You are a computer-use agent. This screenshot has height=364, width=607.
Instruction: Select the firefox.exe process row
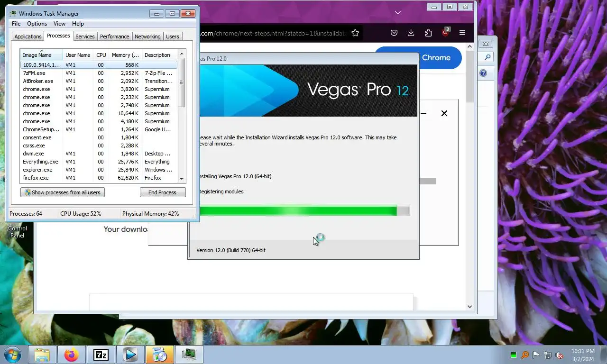click(x=99, y=178)
